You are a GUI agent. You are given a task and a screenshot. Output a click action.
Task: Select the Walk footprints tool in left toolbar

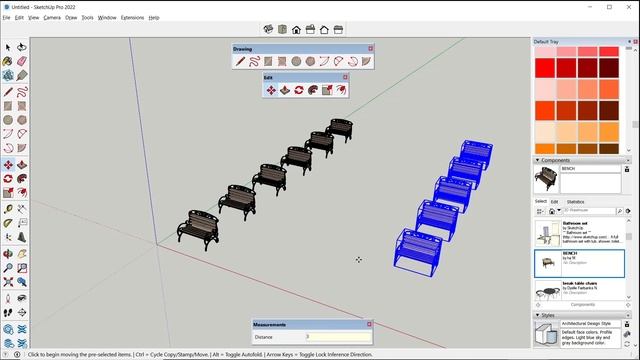(8, 313)
